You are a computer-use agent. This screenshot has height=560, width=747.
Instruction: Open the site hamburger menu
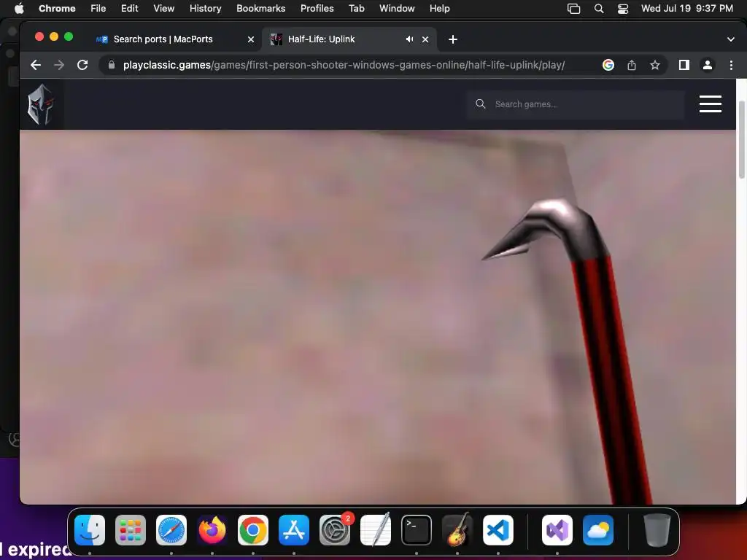point(710,104)
